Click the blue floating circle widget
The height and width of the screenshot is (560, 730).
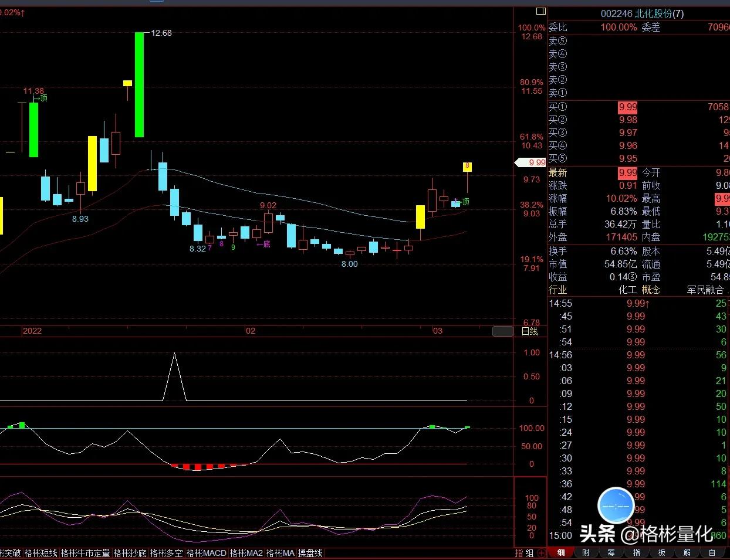pyautogui.click(x=616, y=505)
